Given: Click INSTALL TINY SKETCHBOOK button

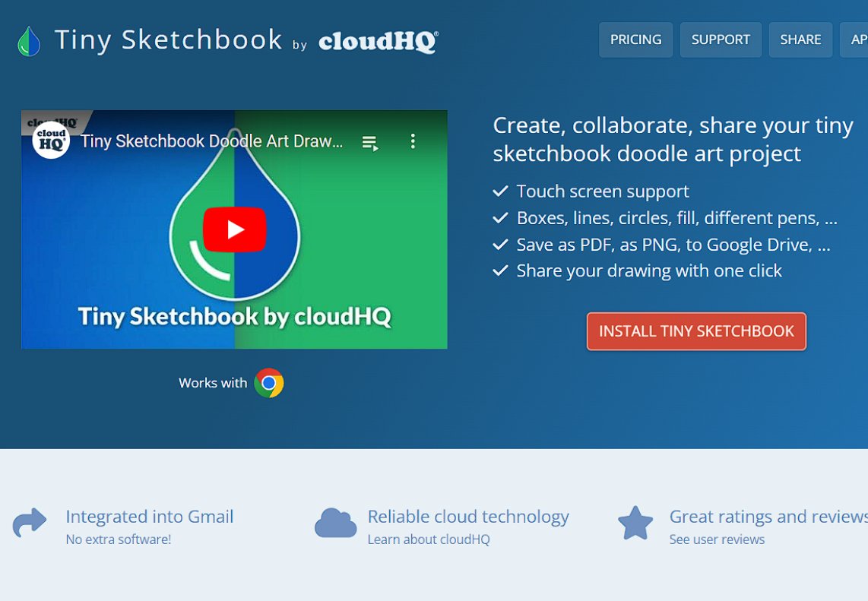Looking at the screenshot, I should point(696,331).
